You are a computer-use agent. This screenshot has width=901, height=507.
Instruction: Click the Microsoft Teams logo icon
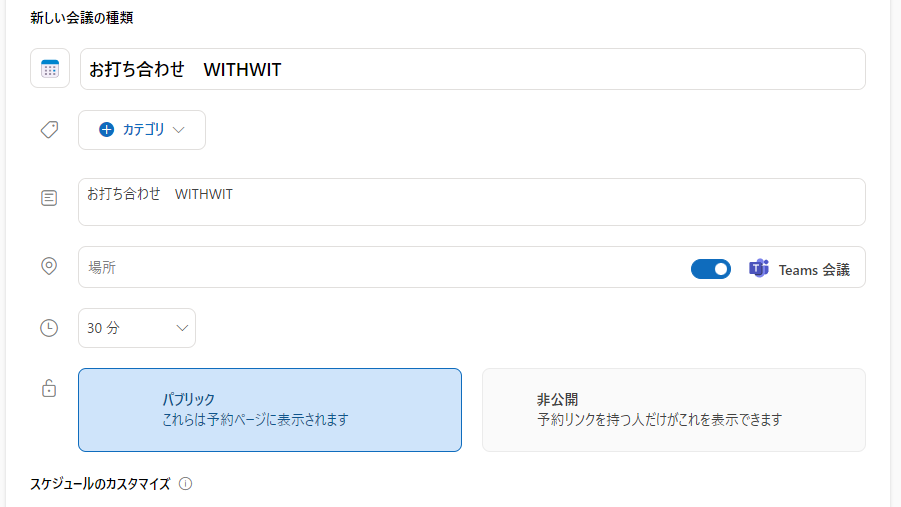759,269
